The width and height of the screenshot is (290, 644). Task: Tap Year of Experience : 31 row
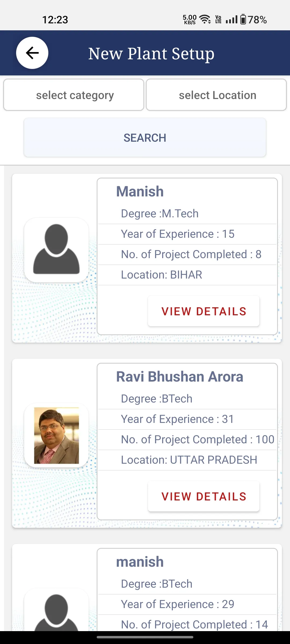(x=187, y=419)
